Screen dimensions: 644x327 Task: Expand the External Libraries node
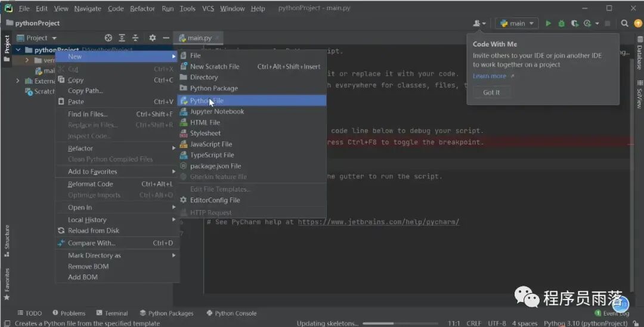pyautogui.click(x=18, y=81)
